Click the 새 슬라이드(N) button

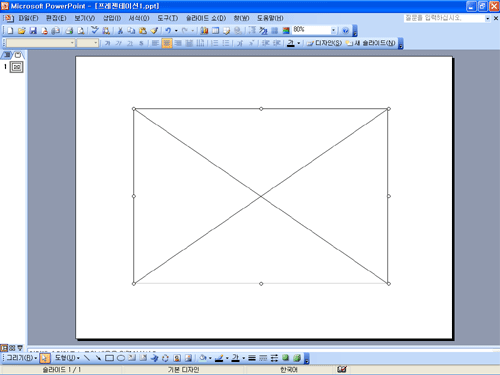[371, 43]
